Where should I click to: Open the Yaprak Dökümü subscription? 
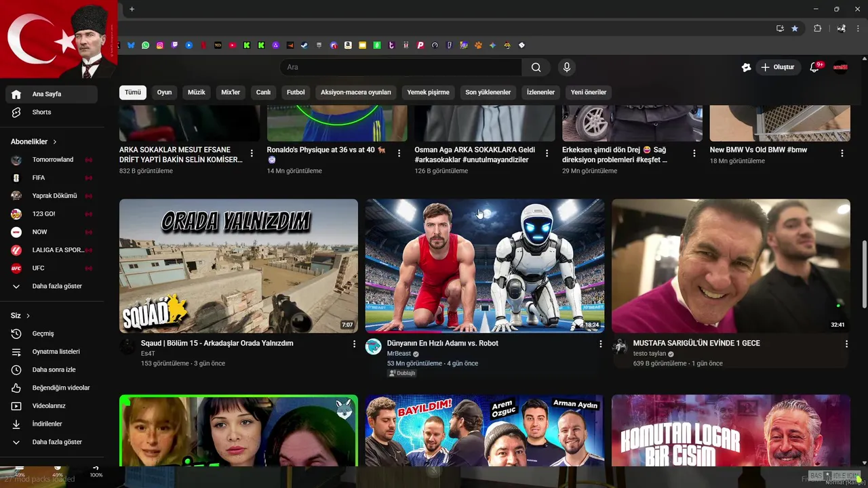52,196
